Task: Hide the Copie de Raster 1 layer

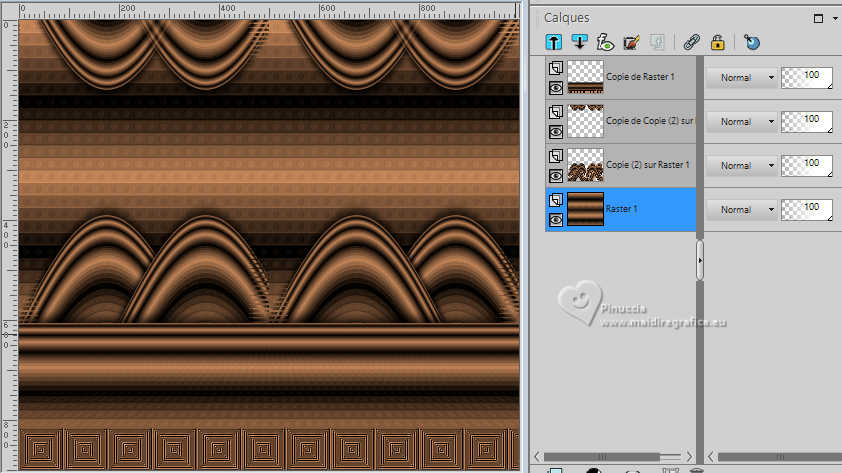Action: pyautogui.click(x=556, y=87)
